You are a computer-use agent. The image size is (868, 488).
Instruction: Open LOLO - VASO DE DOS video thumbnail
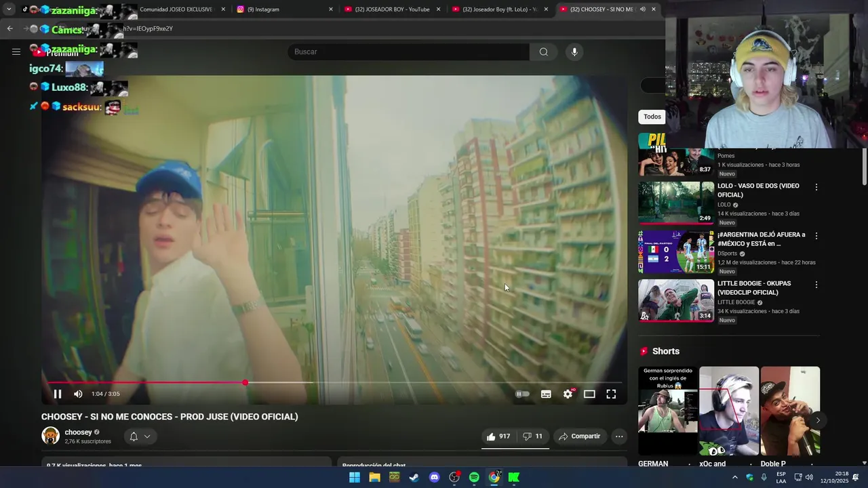point(676,203)
